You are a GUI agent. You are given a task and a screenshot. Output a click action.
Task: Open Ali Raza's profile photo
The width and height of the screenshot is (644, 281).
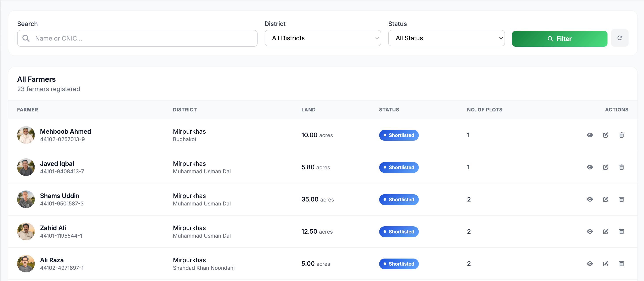click(x=26, y=264)
